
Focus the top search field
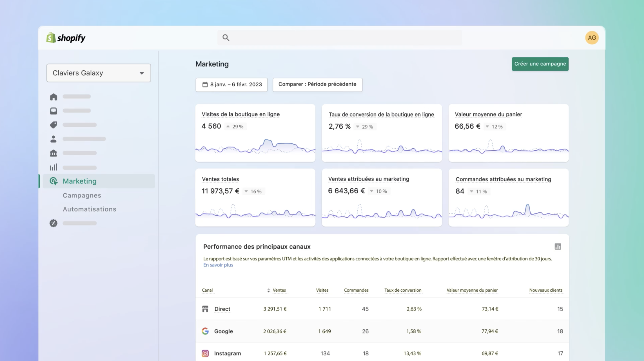tap(340, 38)
